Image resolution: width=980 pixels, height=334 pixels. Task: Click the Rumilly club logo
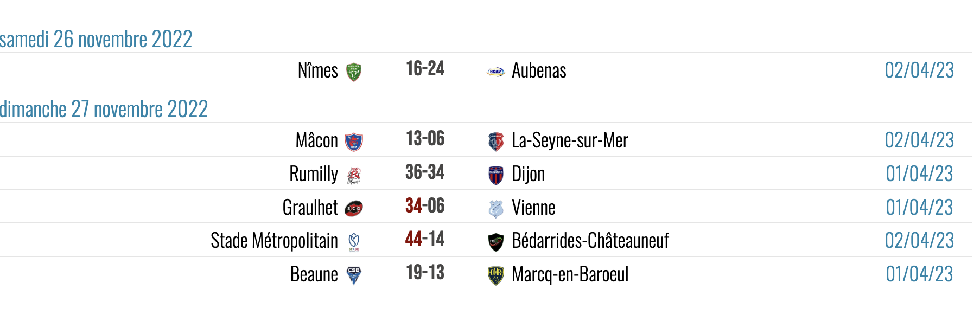[354, 175]
